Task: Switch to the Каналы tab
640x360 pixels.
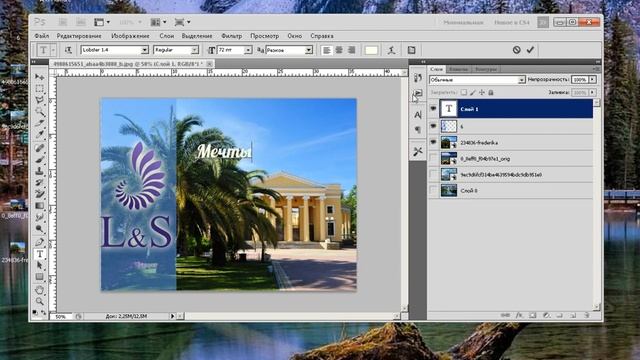Action: (458, 69)
